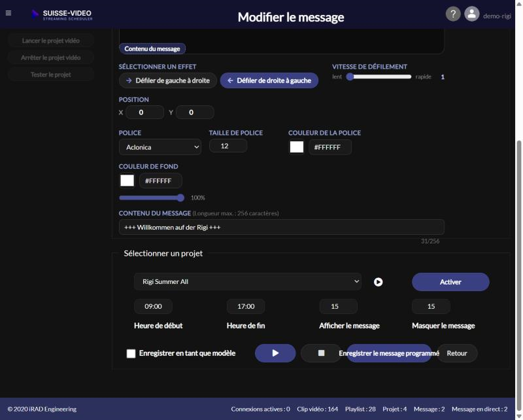Click the Retour button
The width and height of the screenshot is (523, 420).
click(457, 353)
